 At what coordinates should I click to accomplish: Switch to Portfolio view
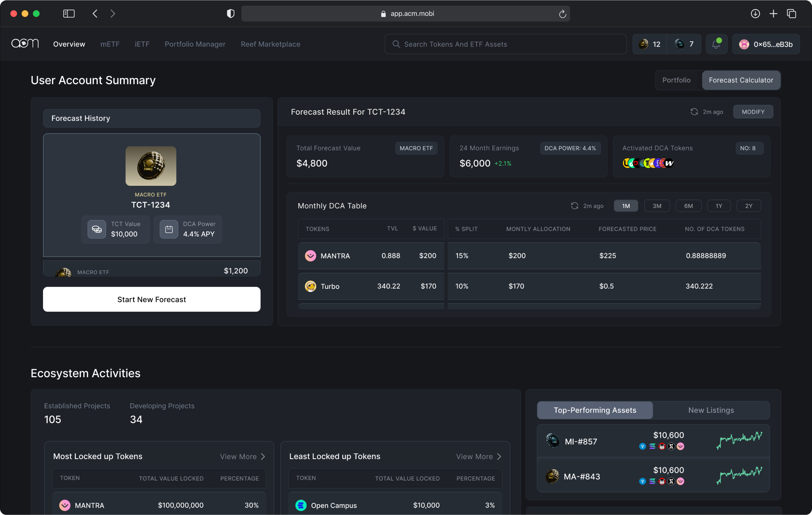click(x=676, y=80)
